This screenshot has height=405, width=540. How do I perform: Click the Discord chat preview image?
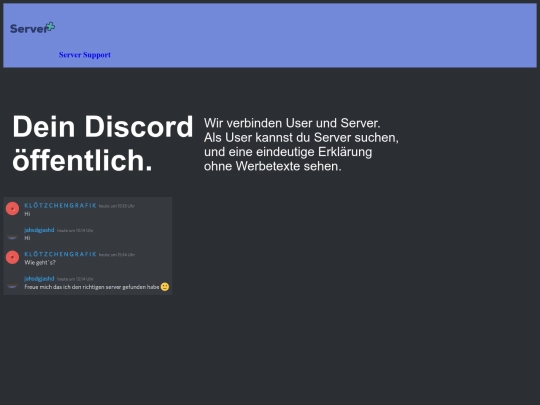click(87, 246)
